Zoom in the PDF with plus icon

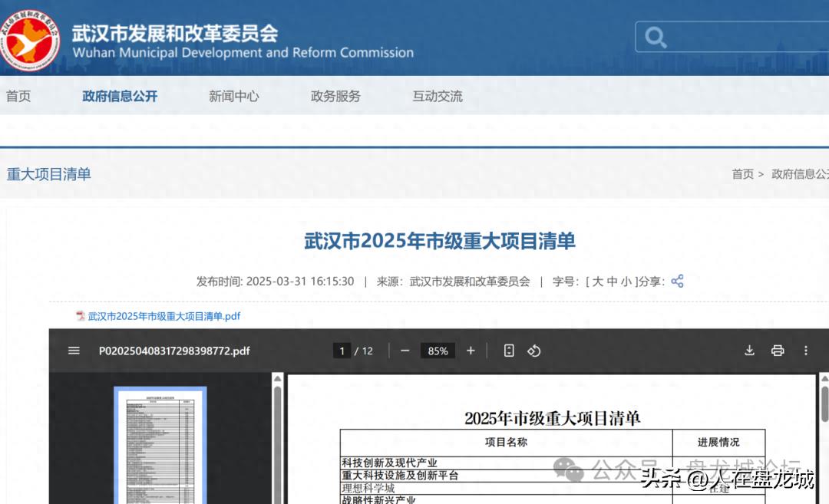coord(471,351)
